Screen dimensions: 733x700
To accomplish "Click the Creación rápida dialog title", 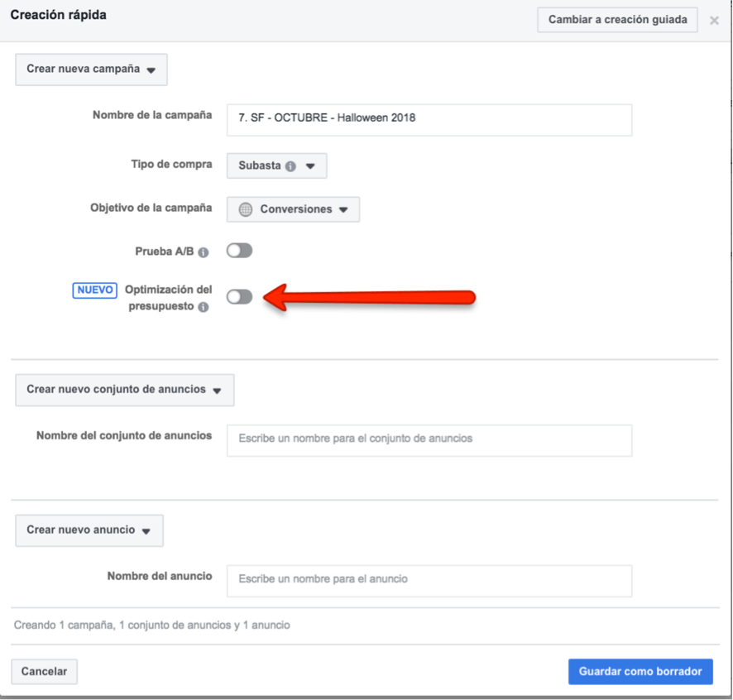I will 58,15.
